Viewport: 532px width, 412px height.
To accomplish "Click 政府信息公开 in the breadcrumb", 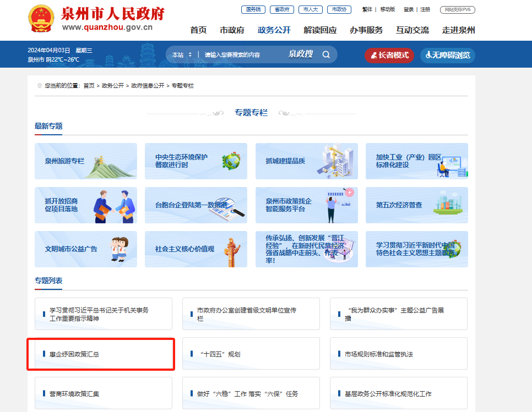I will 148,86.
